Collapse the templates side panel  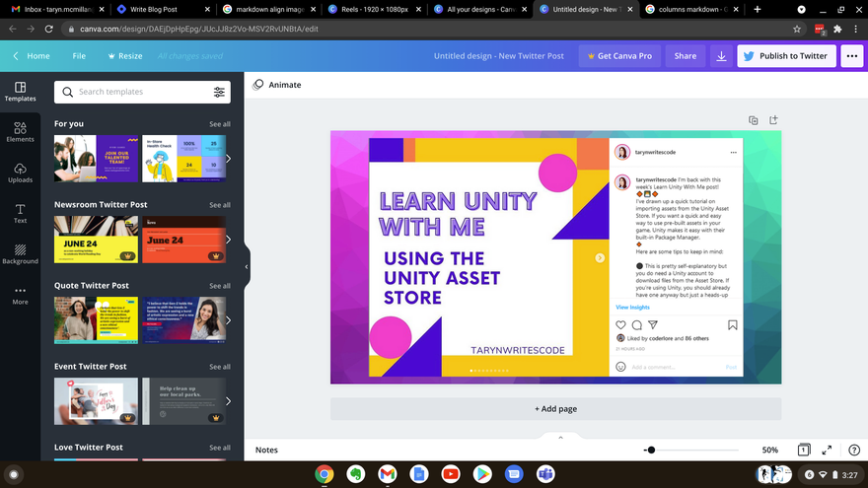[x=246, y=267]
